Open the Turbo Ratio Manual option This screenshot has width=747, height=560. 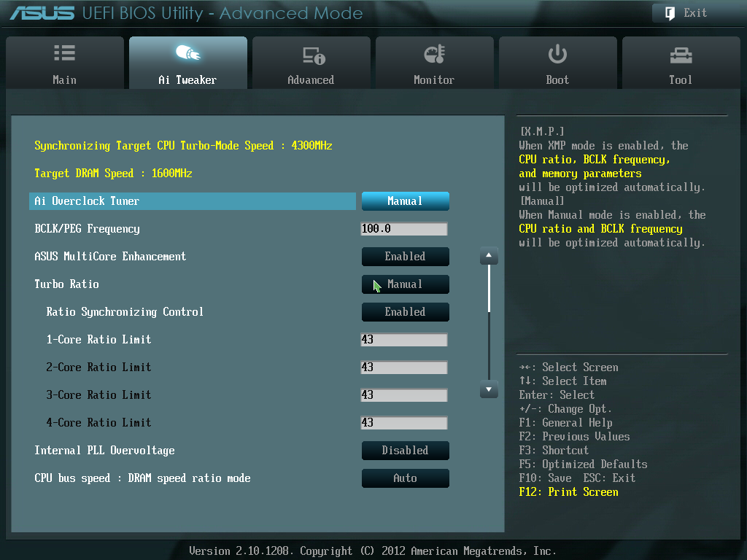(406, 284)
